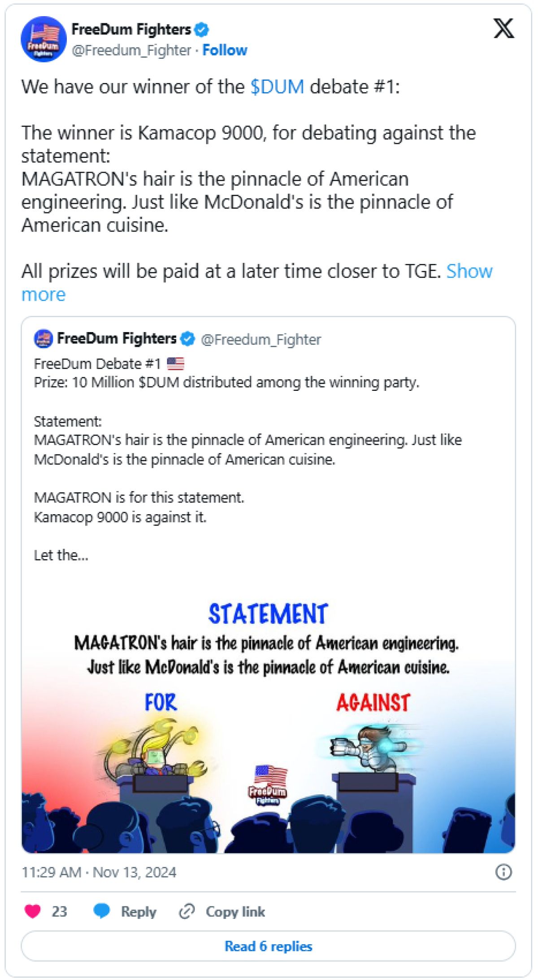
Task: Expand tweet text with Show more
Action: pos(469,271)
